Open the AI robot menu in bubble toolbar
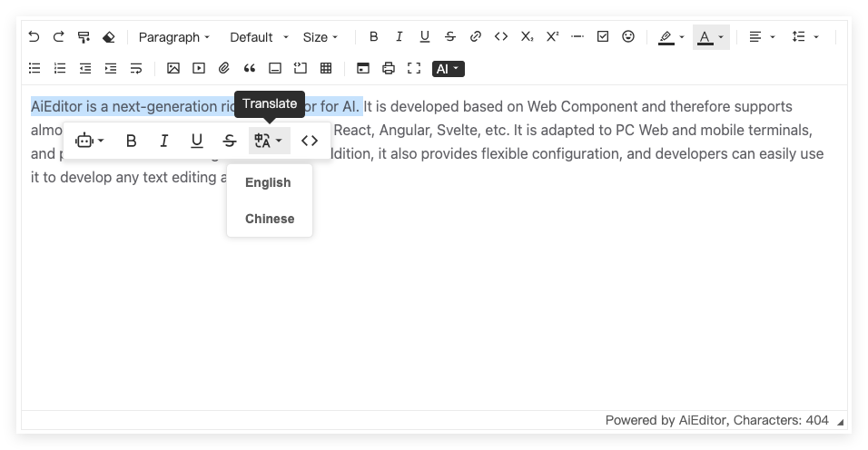The image size is (868, 450). (89, 141)
